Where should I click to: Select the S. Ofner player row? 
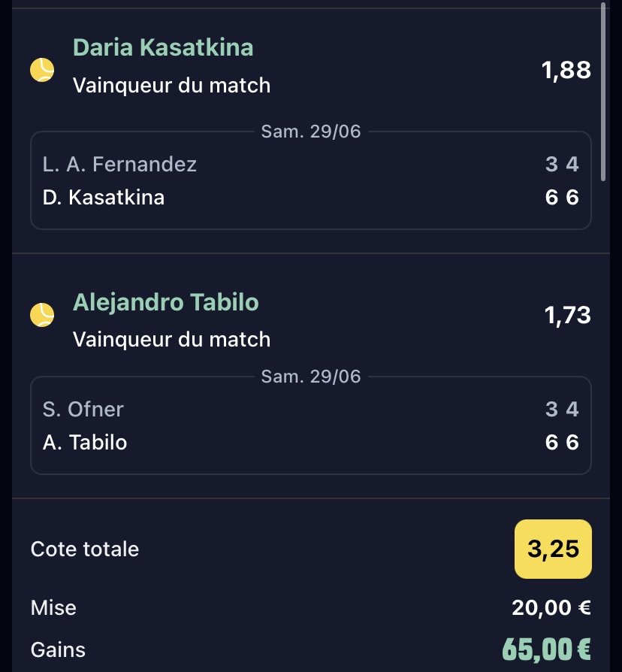[311, 409]
